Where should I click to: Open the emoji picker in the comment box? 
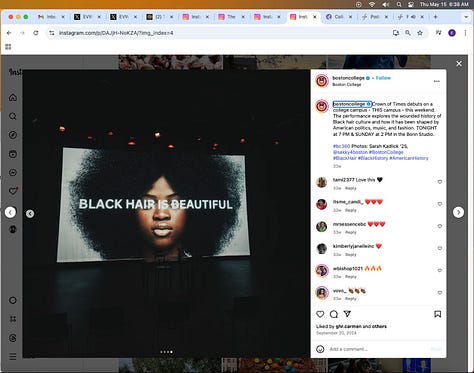click(320, 349)
